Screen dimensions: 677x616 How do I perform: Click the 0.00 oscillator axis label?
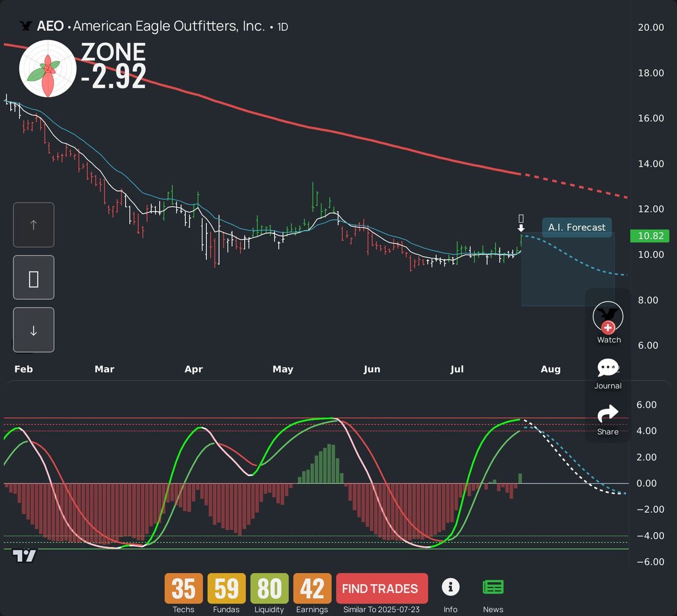coord(646,483)
